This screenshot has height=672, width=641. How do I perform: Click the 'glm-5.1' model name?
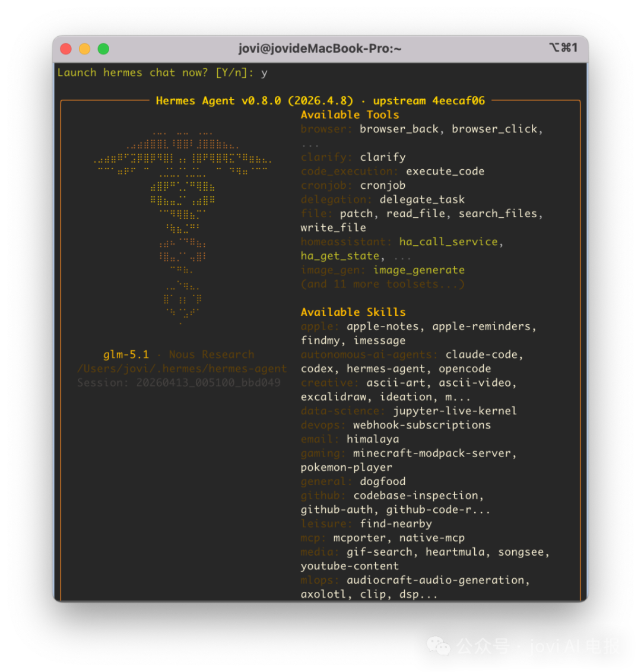pyautogui.click(x=126, y=354)
